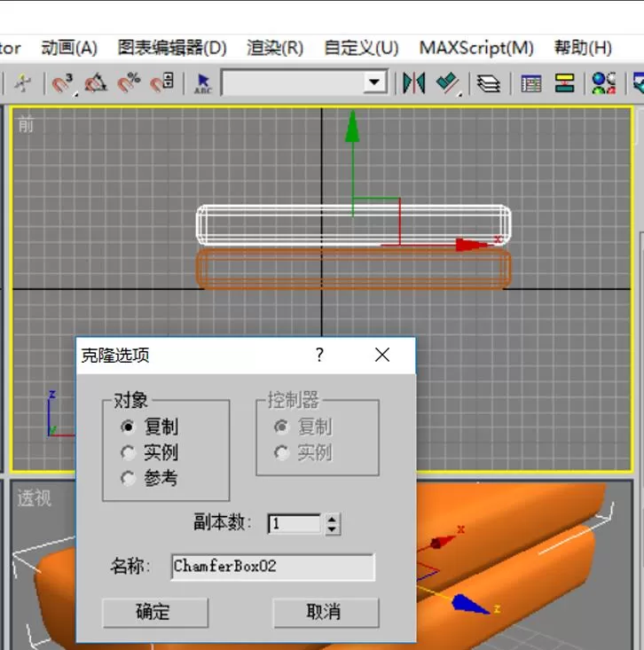Image resolution: width=644 pixels, height=650 pixels.
Task: Toggle the 3D Snaps tool
Action: pyautogui.click(x=62, y=83)
